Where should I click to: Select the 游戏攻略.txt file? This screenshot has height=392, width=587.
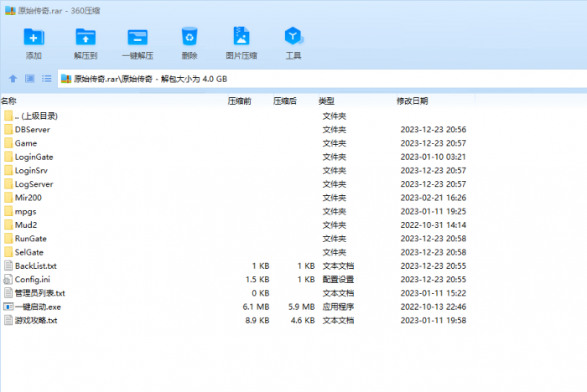point(36,320)
